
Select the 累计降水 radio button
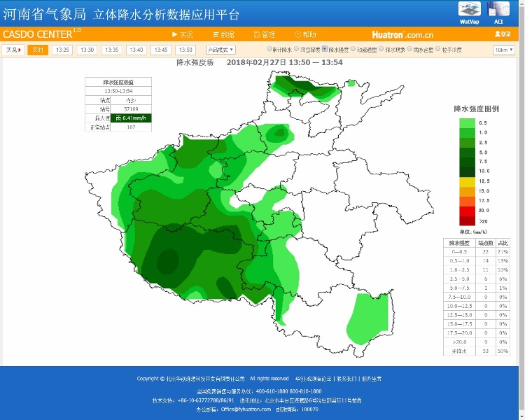[x=269, y=50]
